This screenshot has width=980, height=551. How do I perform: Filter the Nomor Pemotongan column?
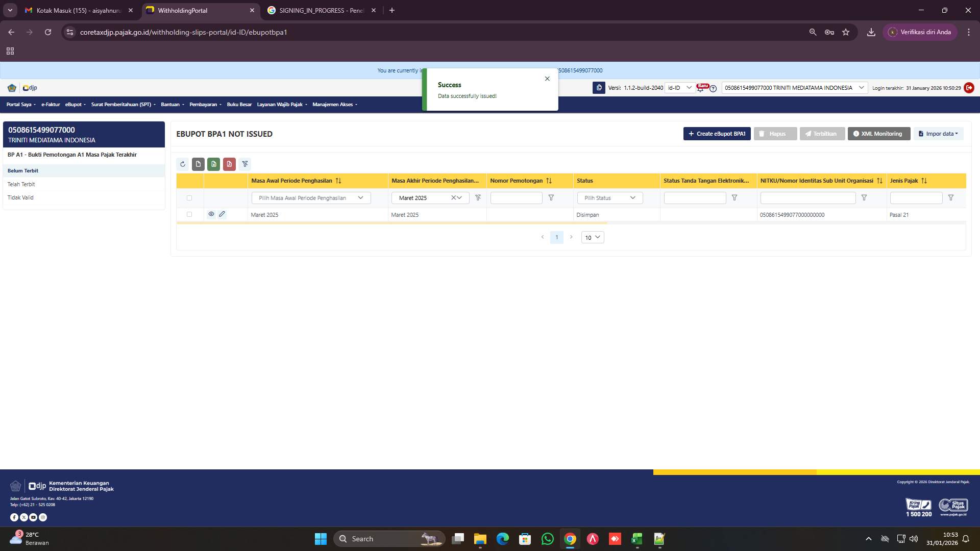click(551, 197)
